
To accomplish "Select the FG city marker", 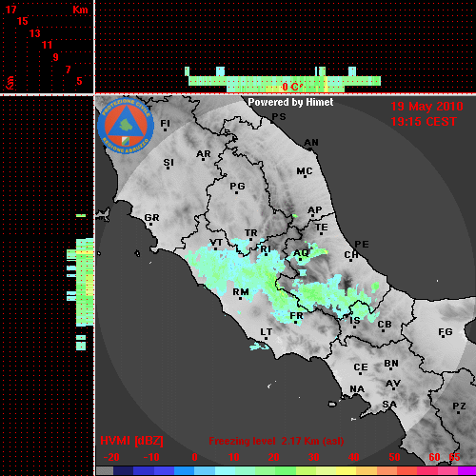I will click(444, 337).
